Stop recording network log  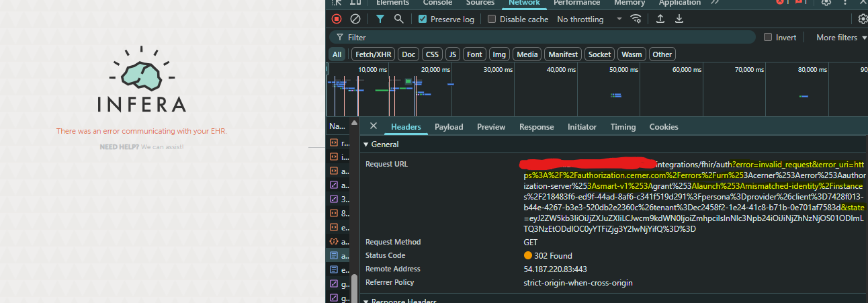pos(337,19)
